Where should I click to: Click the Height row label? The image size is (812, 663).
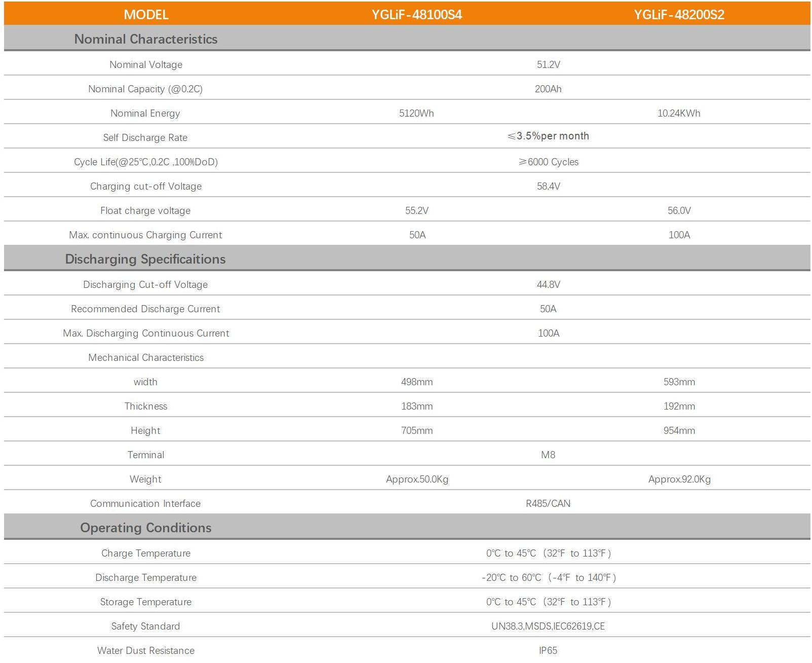[x=145, y=430]
